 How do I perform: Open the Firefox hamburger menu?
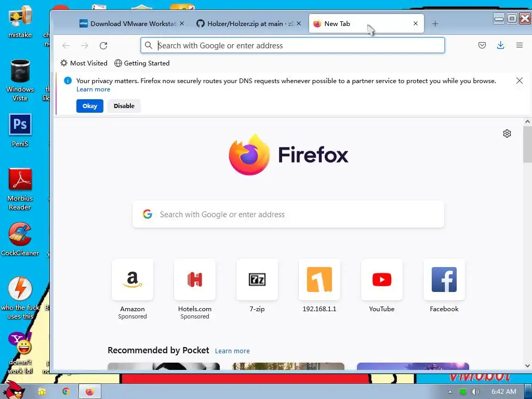tap(520, 45)
